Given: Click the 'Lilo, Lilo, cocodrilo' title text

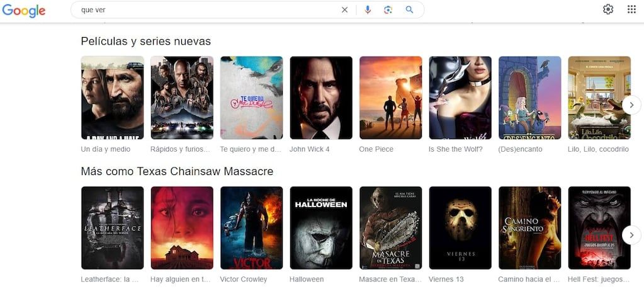Looking at the screenshot, I should coord(599,149).
